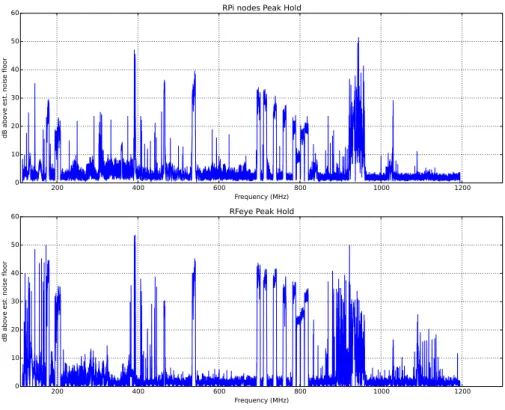Click the x-axis tick '1000' on the bottom chart
The height and width of the screenshot is (410, 505).
click(381, 391)
